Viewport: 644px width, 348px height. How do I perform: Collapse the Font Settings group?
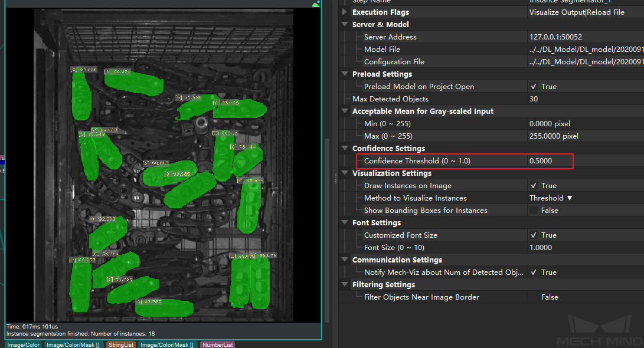point(345,223)
